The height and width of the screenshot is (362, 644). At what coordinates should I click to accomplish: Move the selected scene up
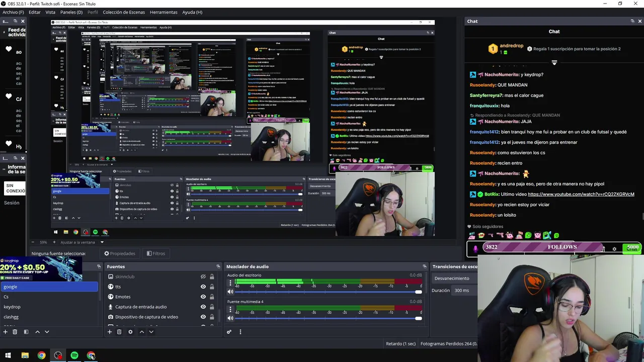[37, 332]
